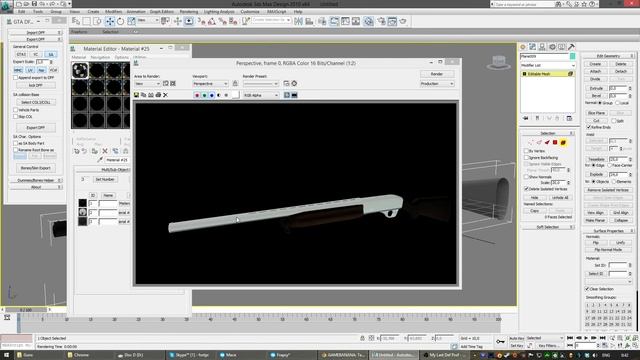Toggle Split checkbox next to Cut
Viewport: 640px width, 360px height.
pos(613,121)
